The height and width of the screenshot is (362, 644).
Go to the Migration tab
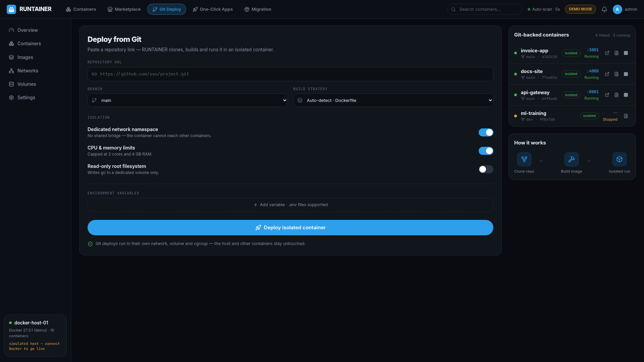[x=258, y=9]
